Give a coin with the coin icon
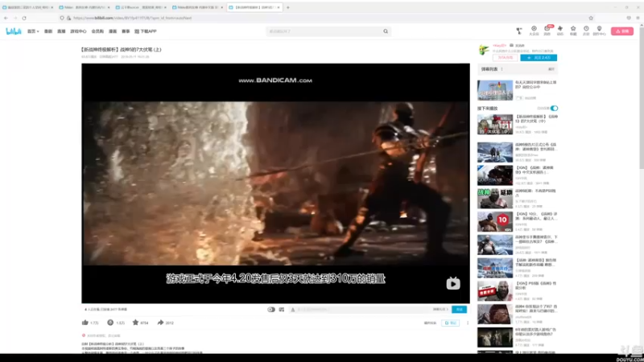 110,323
